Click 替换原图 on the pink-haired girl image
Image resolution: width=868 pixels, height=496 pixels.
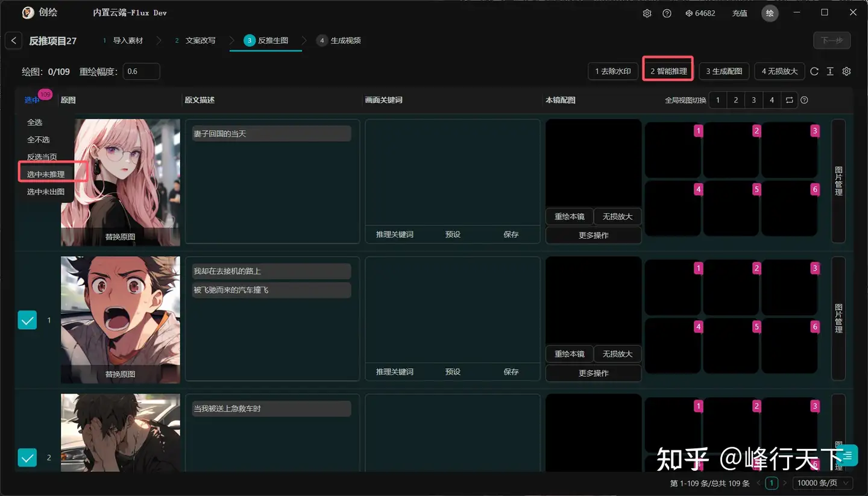pos(121,237)
